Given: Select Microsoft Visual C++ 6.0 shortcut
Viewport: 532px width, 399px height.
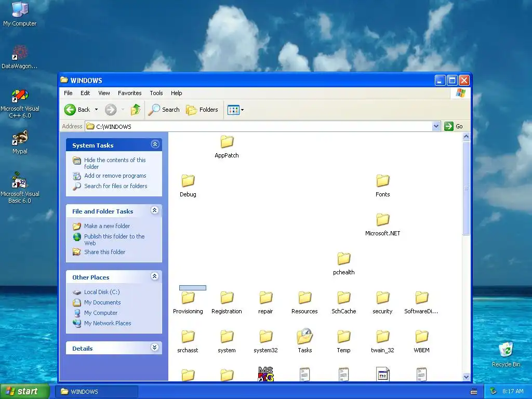Looking at the screenshot, I should (20, 103).
